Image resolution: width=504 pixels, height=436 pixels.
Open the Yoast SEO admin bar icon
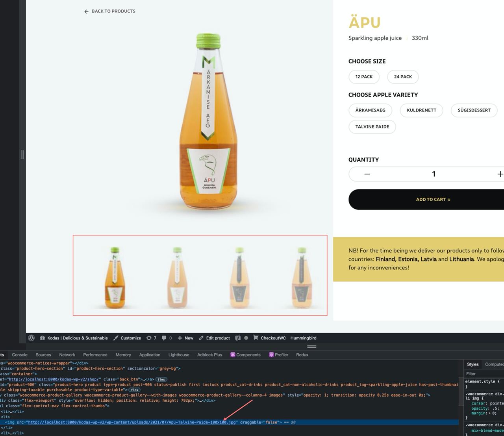click(238, 338)
